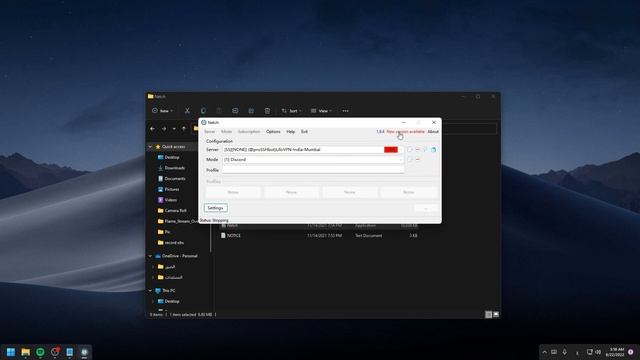Viewport: 640px width, 360px height.
Task: Click the Exit menu in Netch
Action: tap(304, 132)
